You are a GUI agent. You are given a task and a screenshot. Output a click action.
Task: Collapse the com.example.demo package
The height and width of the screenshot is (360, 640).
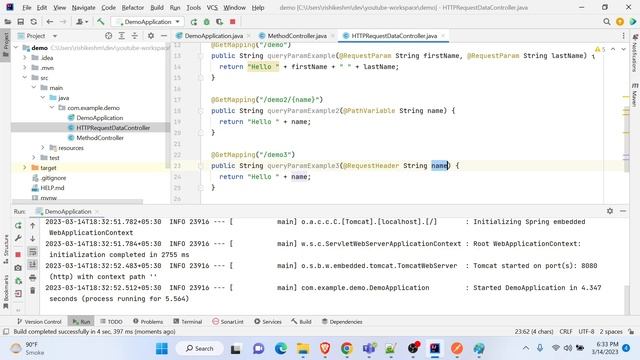click(52, 108)
